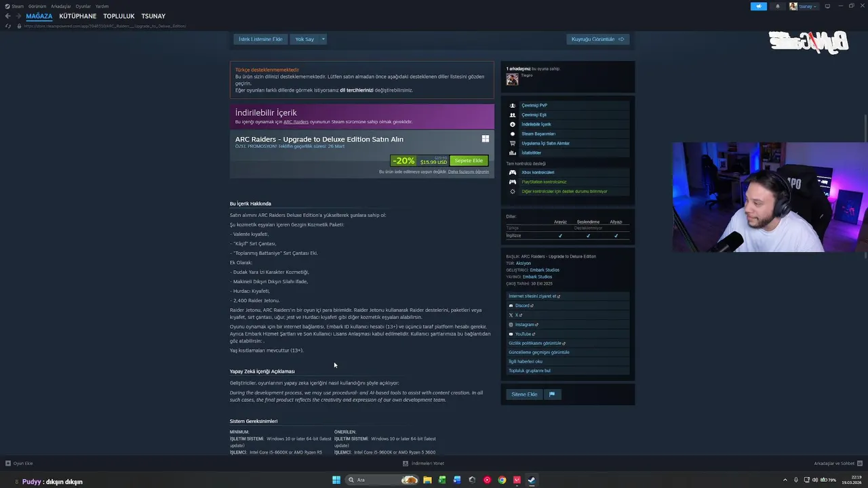Switch to the TOPLULUK tab
Screen dimensions: 868x488
click(119, 16)
